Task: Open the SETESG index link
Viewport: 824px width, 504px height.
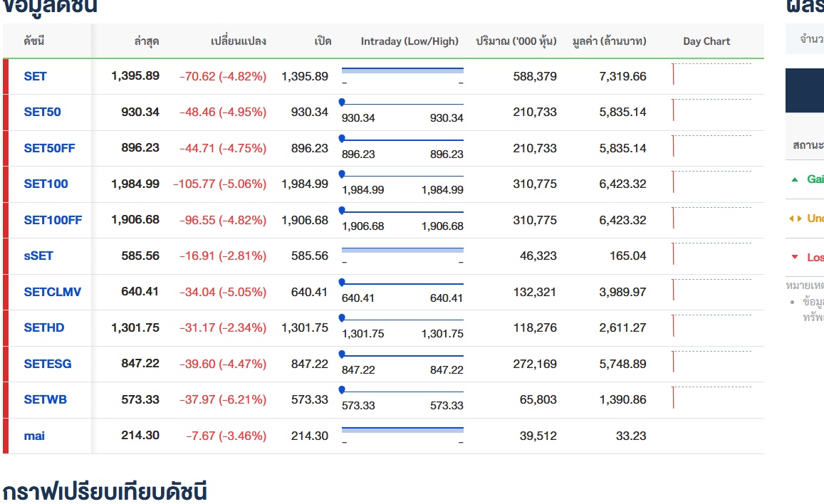Action: pyautogui.click(x=47, y=364)
